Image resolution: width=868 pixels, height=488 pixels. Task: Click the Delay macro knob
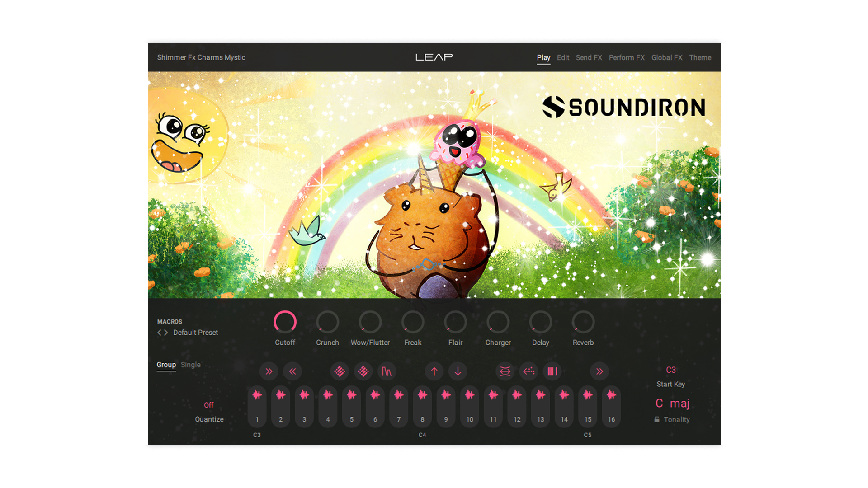541,322
